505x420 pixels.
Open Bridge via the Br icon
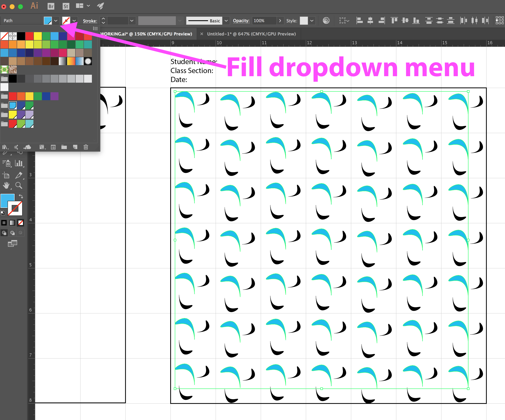pyautogui.click(x=51, y=6)
